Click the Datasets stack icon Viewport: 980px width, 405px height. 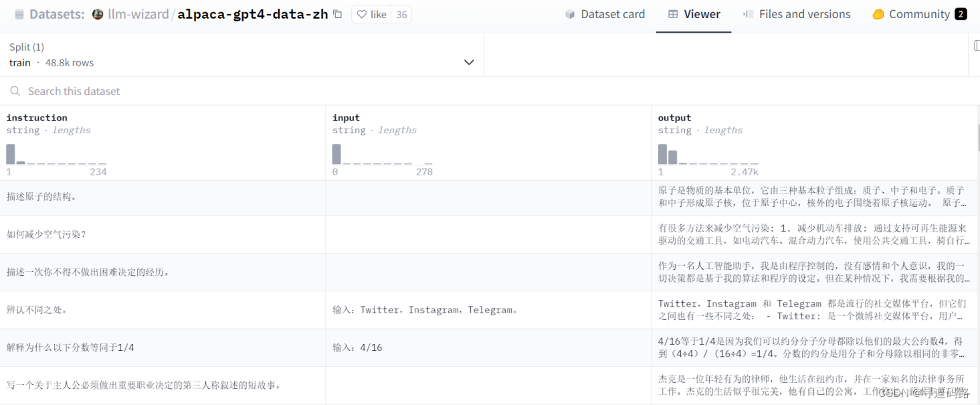pos(19,14)
